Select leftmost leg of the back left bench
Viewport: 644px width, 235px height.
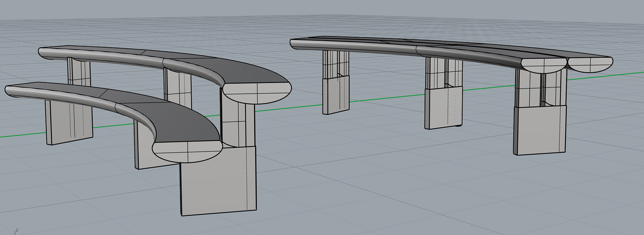click(x=79, y=71)
